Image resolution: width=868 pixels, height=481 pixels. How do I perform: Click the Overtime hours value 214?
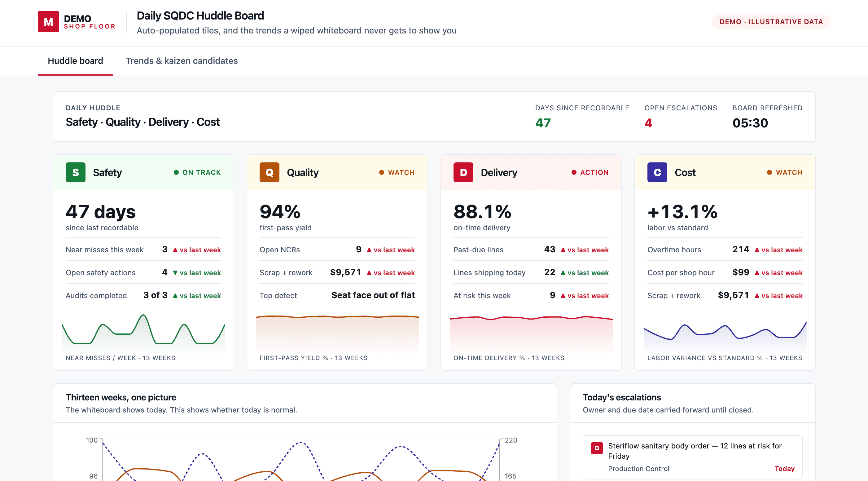741,249
